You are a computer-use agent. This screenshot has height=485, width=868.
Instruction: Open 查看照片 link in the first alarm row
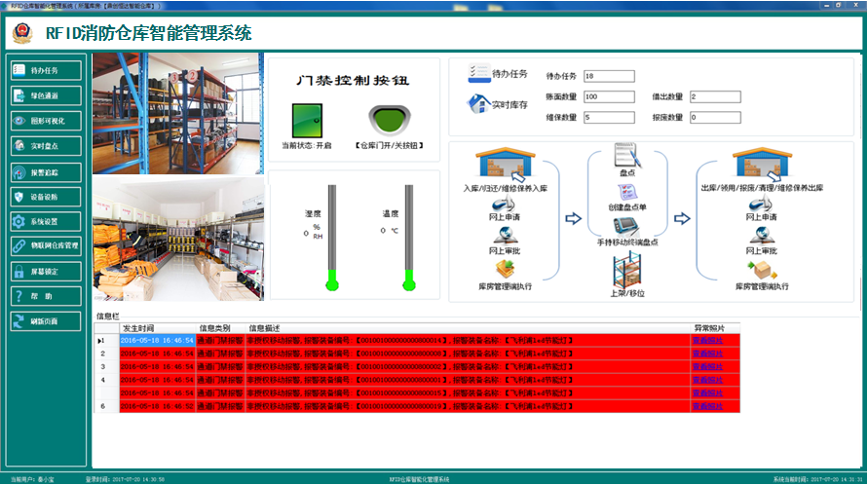[707, 341]
